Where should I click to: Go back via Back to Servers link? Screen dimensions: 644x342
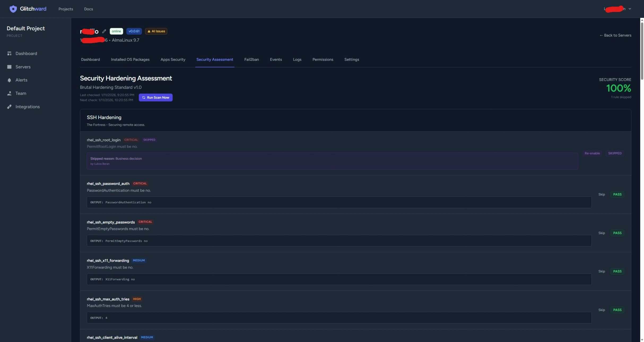615,35
